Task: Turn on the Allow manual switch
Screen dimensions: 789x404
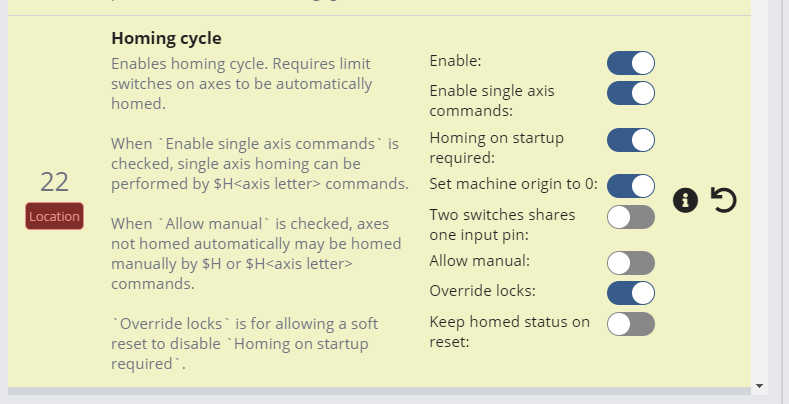Action: 630,263
